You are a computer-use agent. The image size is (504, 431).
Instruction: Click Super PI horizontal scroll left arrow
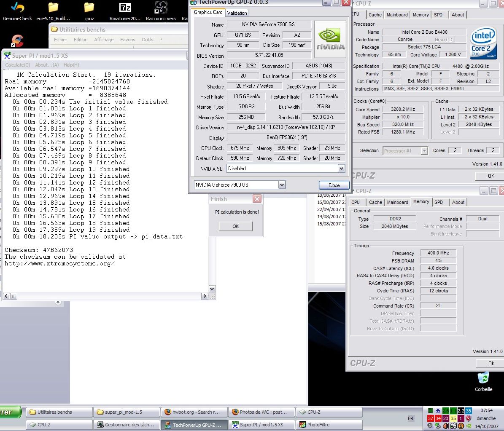6,296
